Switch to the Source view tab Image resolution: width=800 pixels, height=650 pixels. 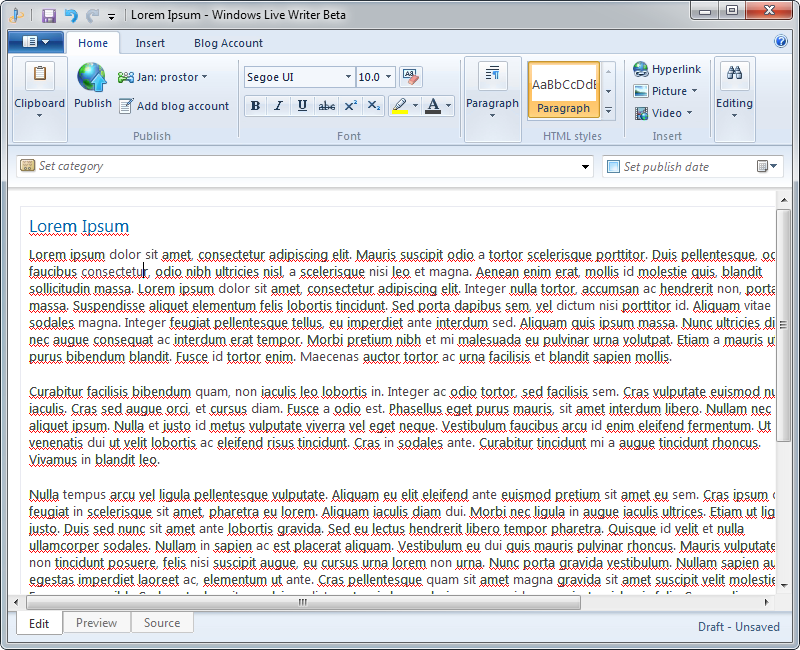162,623
